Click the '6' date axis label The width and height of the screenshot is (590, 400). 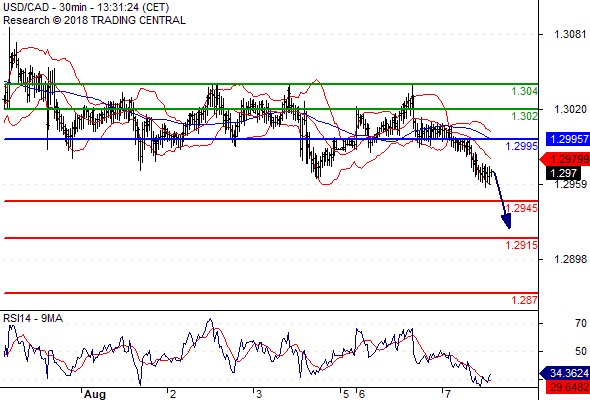(362, 394)
